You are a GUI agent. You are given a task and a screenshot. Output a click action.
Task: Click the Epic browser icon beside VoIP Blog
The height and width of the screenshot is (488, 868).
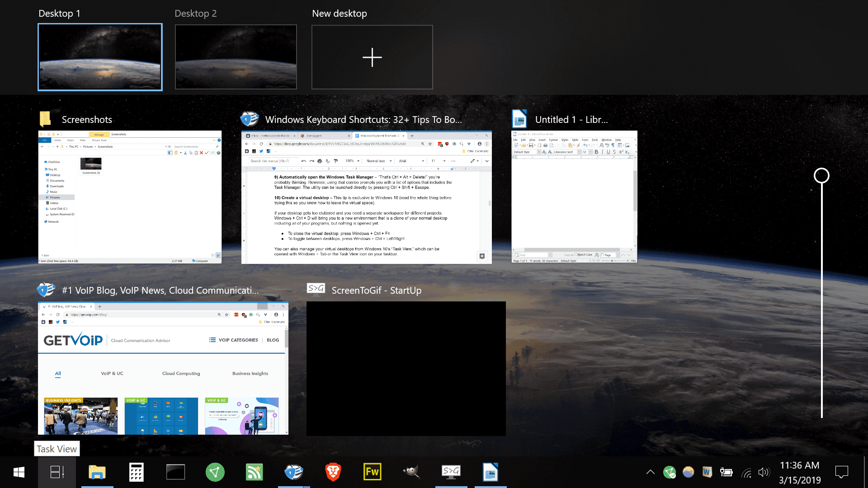(46, 290)
